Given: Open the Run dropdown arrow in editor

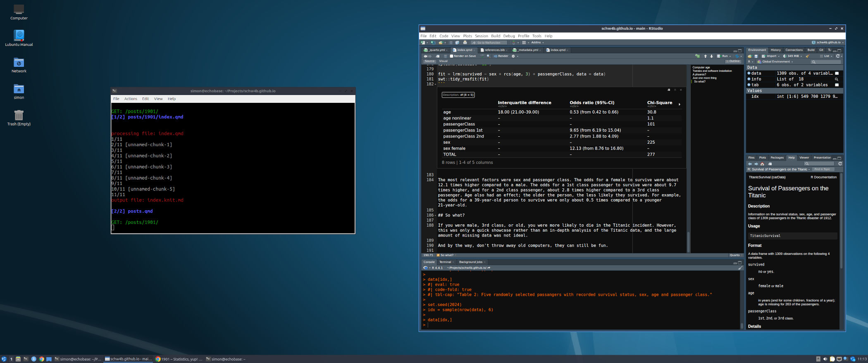Looking at the screenshot, I should pyautogui.click(x=730, y=56).
